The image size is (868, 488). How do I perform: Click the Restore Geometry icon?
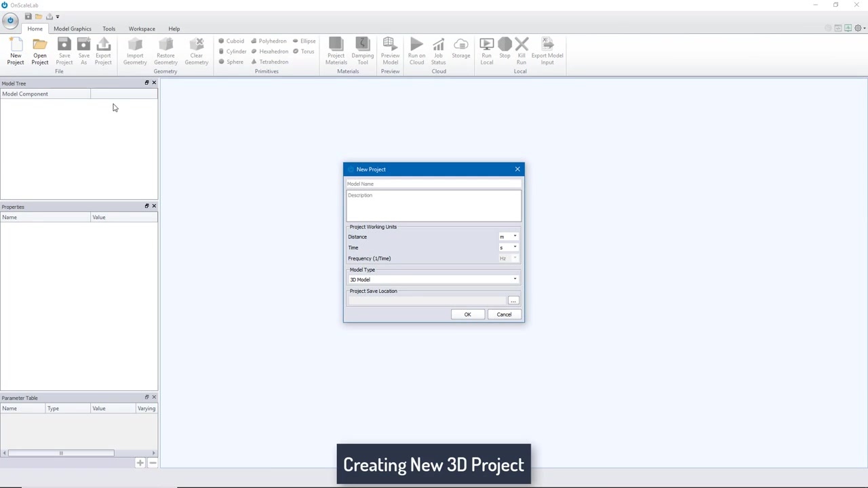[x=165, y=52]
